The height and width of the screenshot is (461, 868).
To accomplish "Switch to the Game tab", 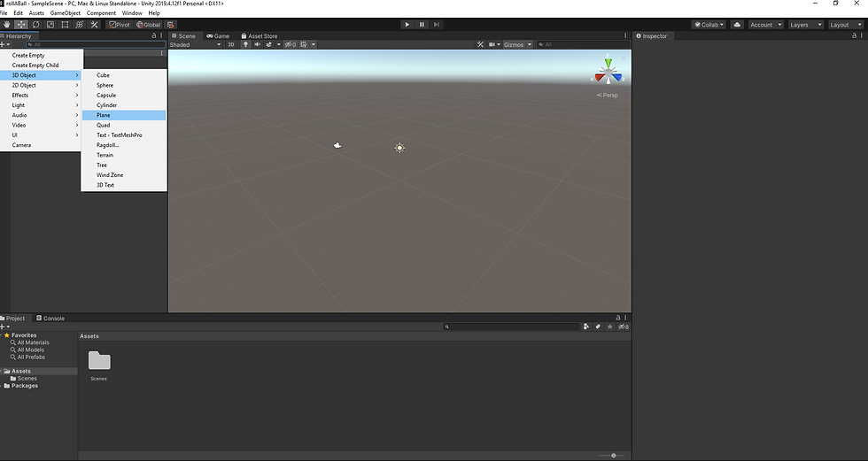I will (x=218, y=36).
